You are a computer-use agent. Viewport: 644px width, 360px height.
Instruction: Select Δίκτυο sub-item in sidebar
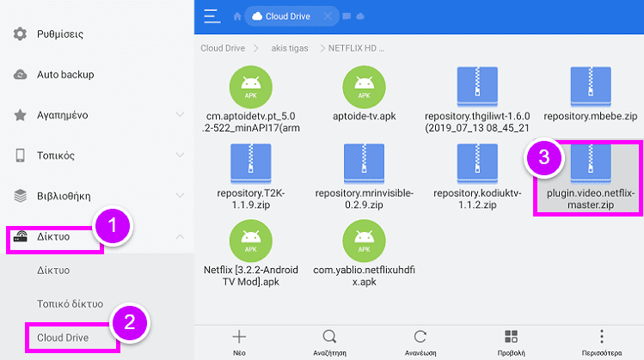click(x=53, y=270)
